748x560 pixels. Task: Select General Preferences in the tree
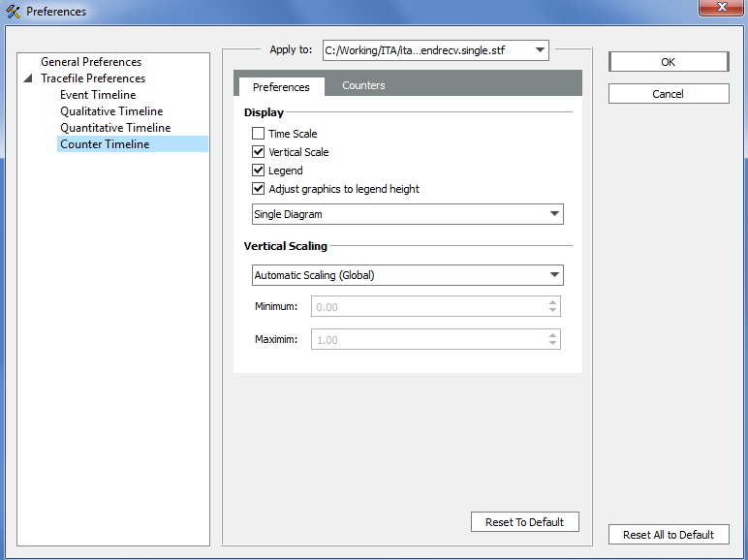tap(91, 62)
